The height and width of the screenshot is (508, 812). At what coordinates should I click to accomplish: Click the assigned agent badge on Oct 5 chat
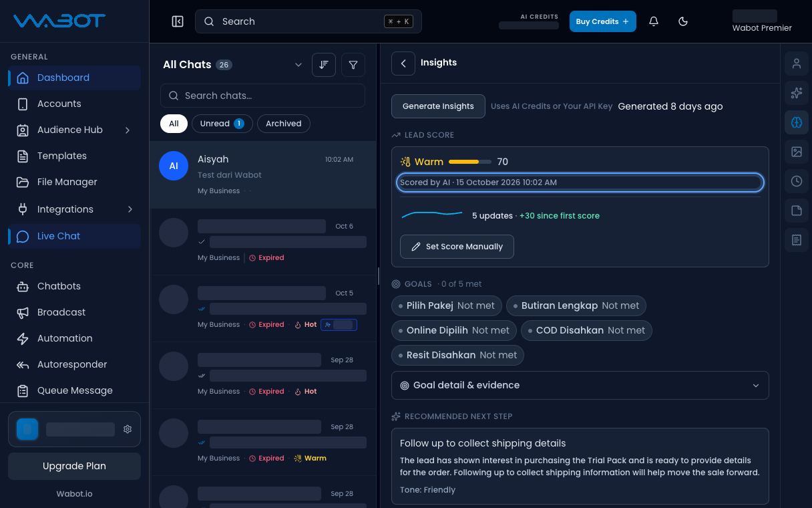(339, 325)
